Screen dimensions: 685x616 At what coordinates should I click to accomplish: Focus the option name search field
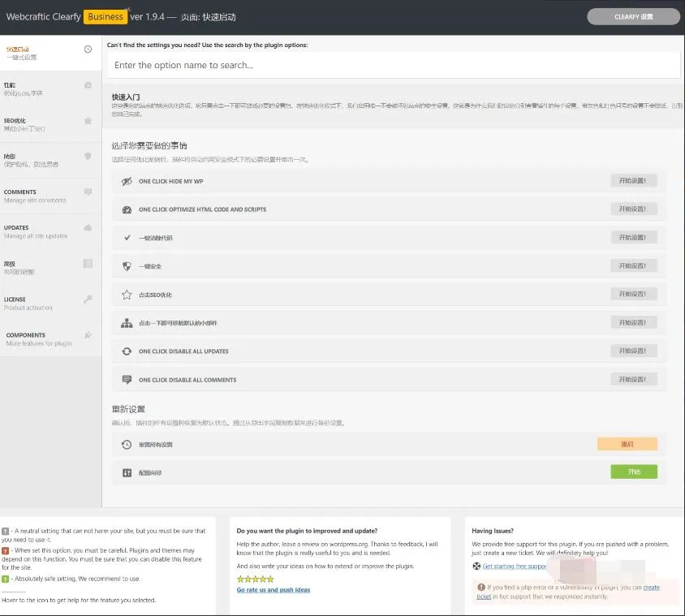point(394,65)
